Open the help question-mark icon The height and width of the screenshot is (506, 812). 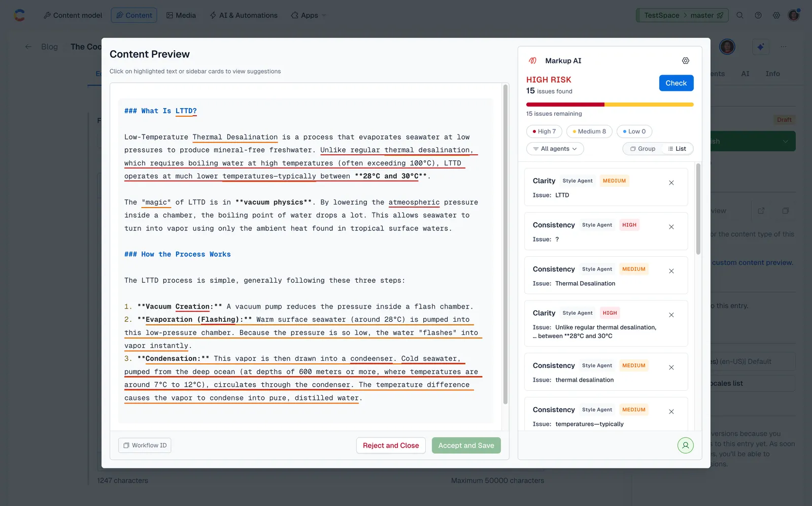(x=758, y=15)
